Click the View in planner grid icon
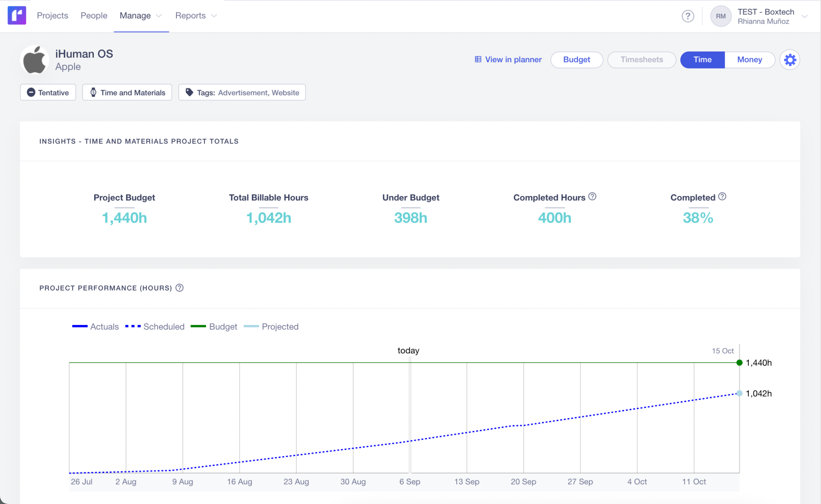Image resolution: width=821 pixels, height=504 pixels. (x=477, y=59)
